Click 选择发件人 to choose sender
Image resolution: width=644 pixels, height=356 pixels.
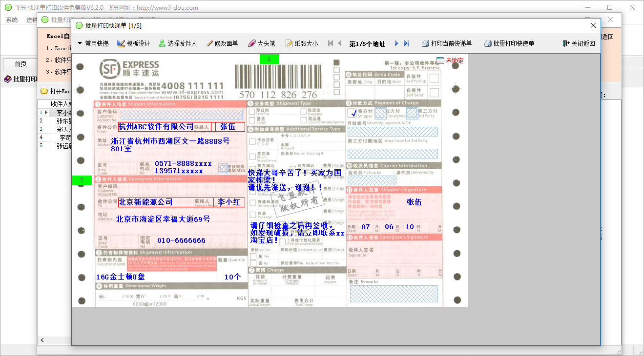click(x=178, y=43)
